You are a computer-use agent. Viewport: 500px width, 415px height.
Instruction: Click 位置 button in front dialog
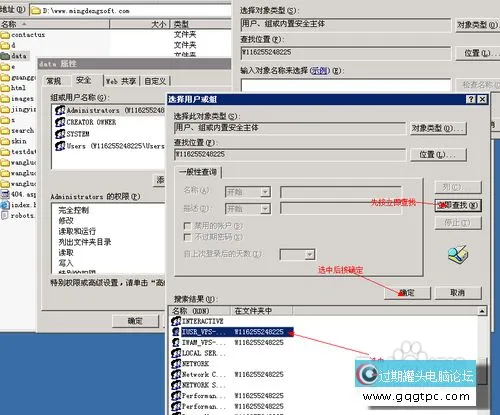pos(438,155)
